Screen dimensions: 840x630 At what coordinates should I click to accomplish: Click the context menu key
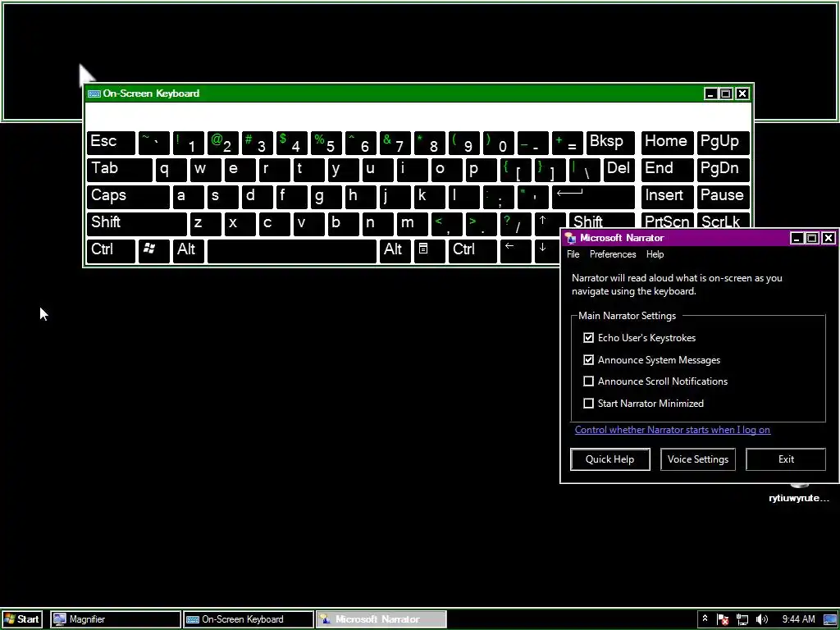[x=430, y=251]
